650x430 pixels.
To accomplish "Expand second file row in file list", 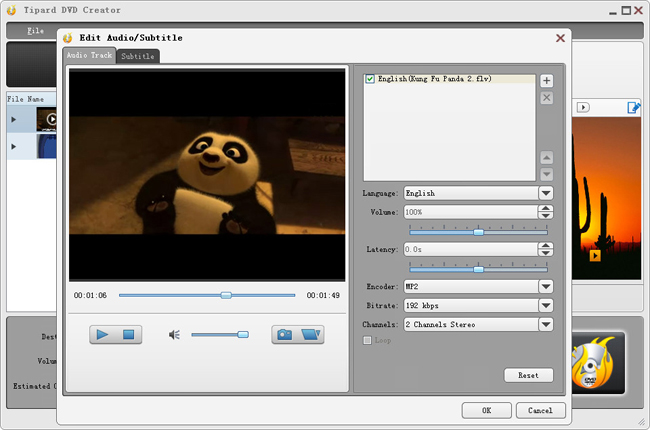I will (14, 146).
